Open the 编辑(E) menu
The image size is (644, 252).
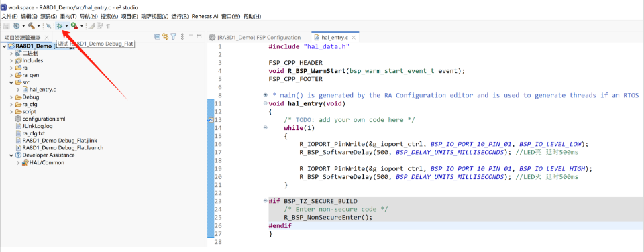click(x=29, y=16)
